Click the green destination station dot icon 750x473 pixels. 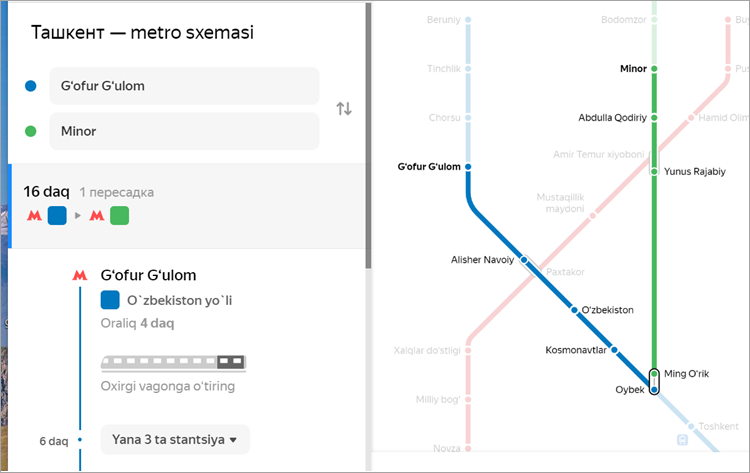coord(31,131)
